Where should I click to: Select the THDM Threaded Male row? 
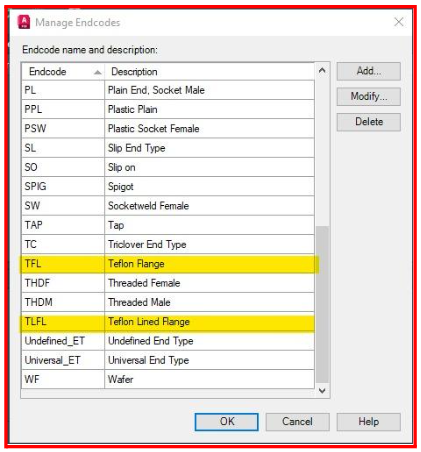click(168, 302)
